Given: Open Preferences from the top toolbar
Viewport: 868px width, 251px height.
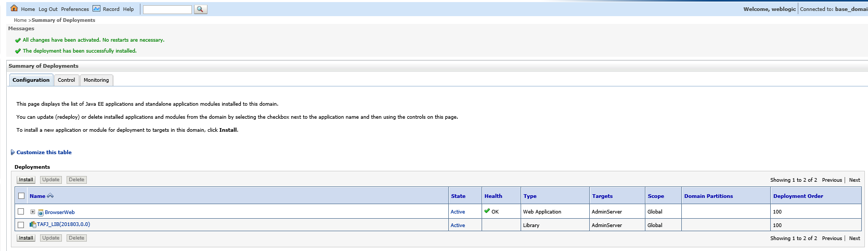Looking at the screenshot, I should [x=75, y=9].
